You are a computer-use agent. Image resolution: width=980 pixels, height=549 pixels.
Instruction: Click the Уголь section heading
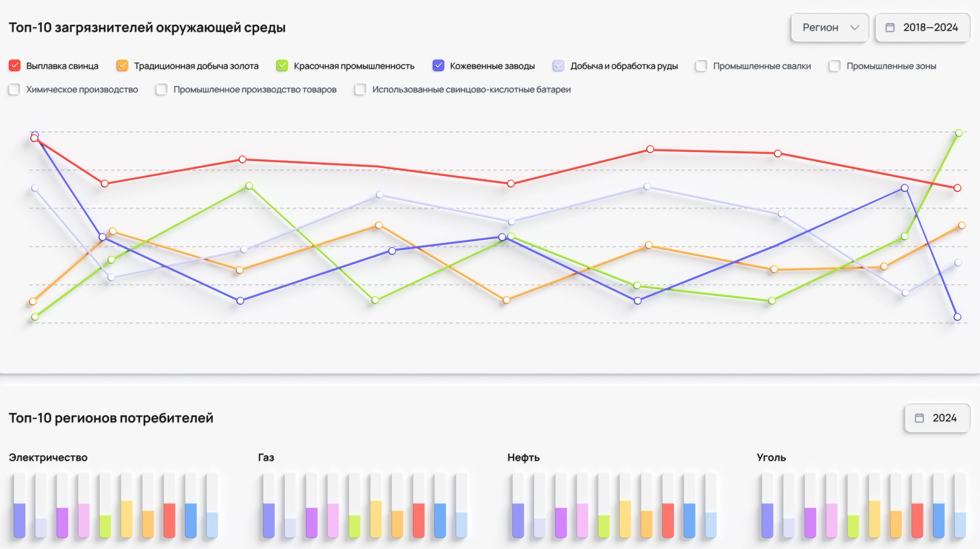click(771, 457)
